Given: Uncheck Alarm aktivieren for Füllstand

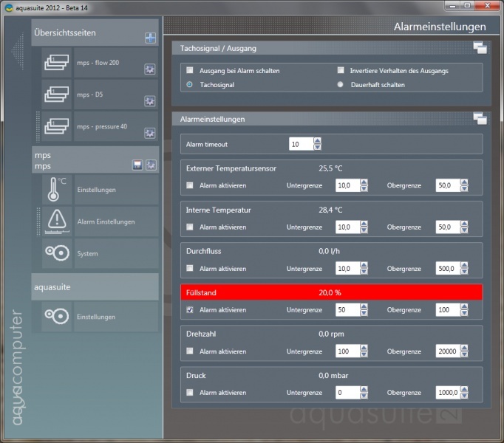Looking at the screenshot, I should [x=190, y=309].
